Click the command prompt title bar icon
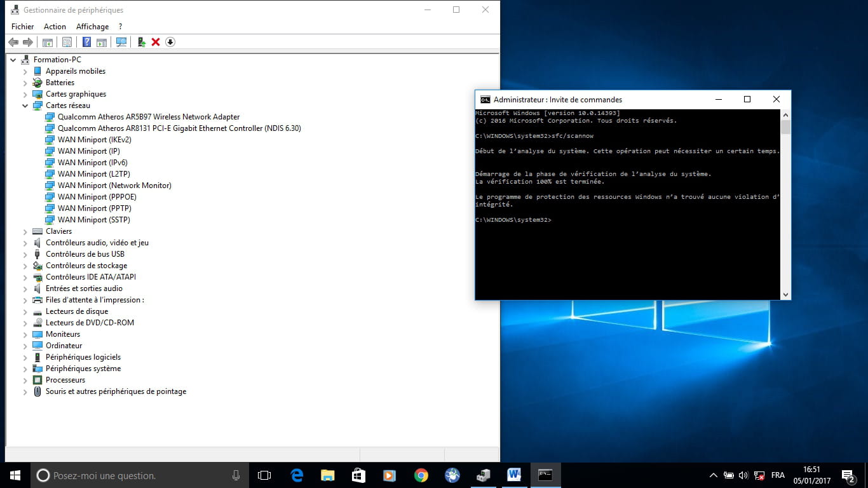 pos(485,100)
